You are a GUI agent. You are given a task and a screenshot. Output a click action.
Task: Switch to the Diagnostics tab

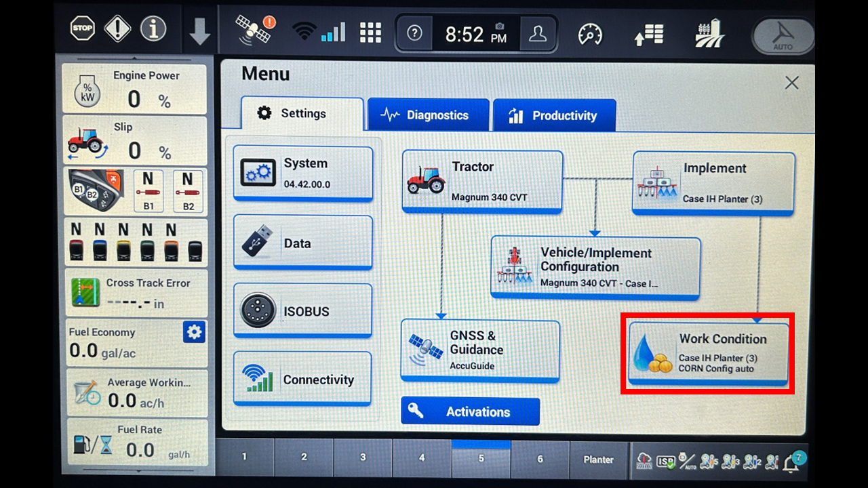click(x=428, y=115)
